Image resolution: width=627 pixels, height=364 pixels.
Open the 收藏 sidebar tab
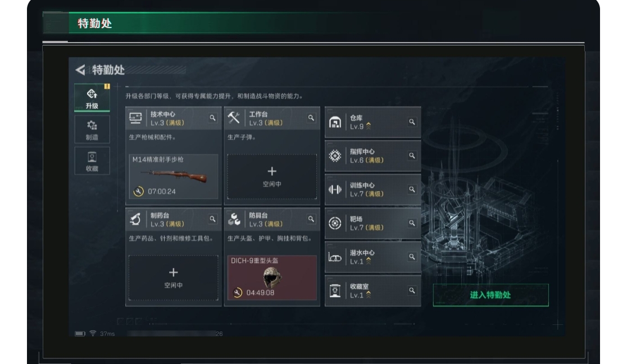point(92,161)
